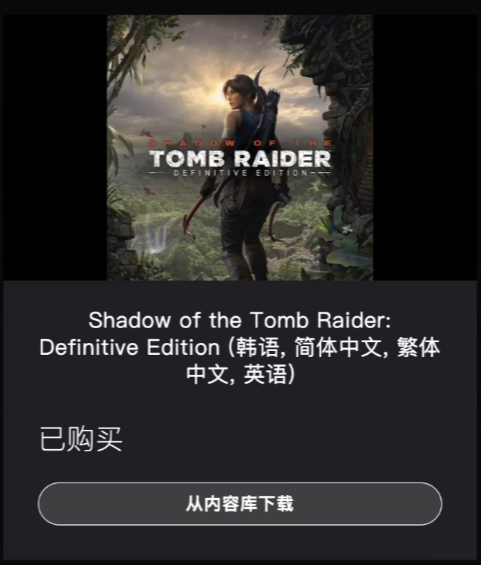This screenshot has width=481, height=565.
Task: Click the 英语 text on the title's last line
Action: [266, 374]
